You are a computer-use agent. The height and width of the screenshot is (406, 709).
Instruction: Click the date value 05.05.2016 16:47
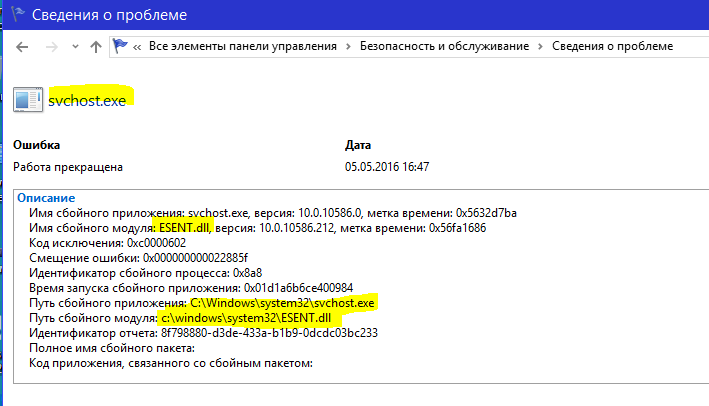(387, 167)
